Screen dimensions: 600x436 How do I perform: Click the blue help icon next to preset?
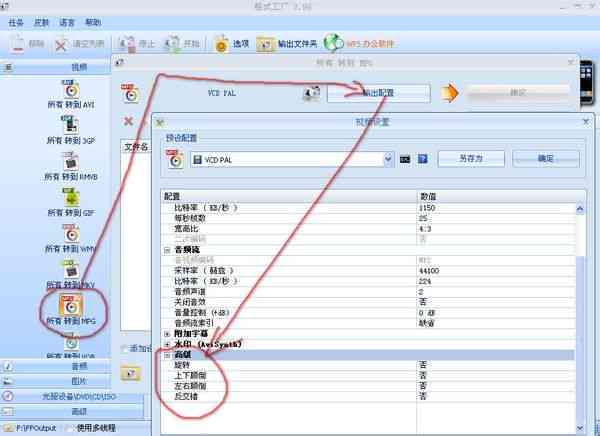[x=422, y=159]
